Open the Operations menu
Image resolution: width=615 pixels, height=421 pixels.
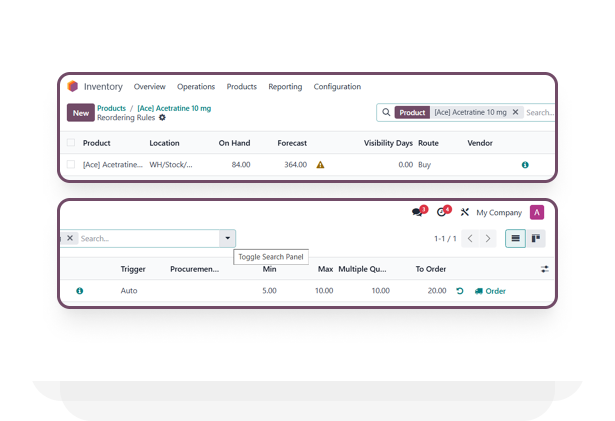(x=196, y=86)
